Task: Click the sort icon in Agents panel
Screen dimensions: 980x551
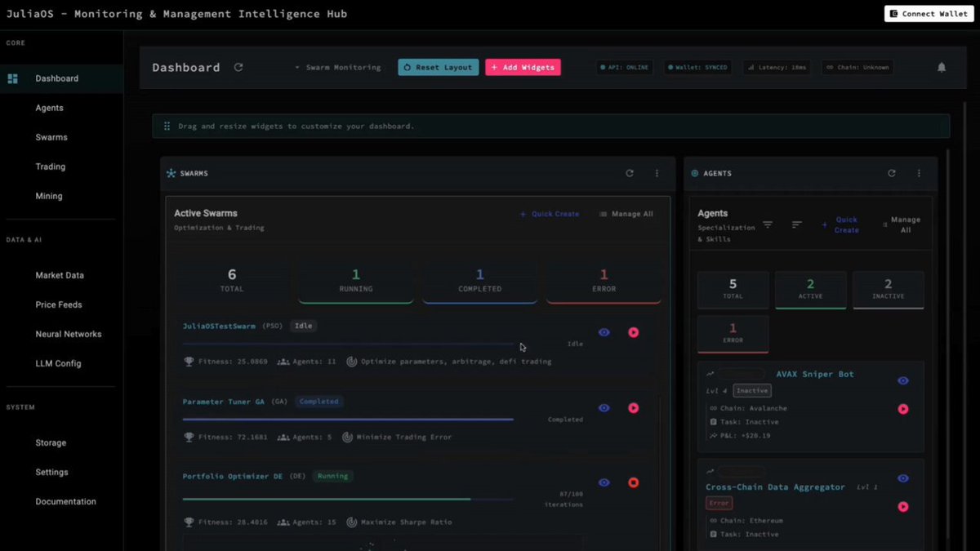Action: [x=797, y=224]
